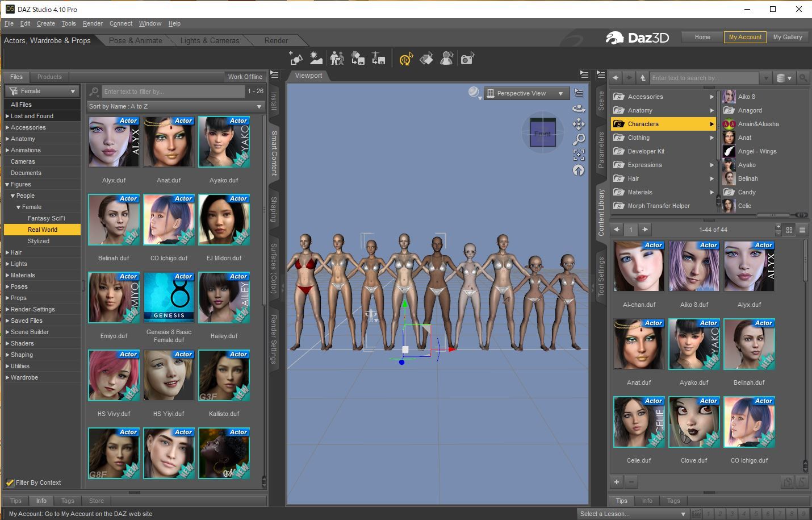Click Content Library up-folder arrow
Image resolution: width=812 pixels, height=520 pixels.
(643, 78)
